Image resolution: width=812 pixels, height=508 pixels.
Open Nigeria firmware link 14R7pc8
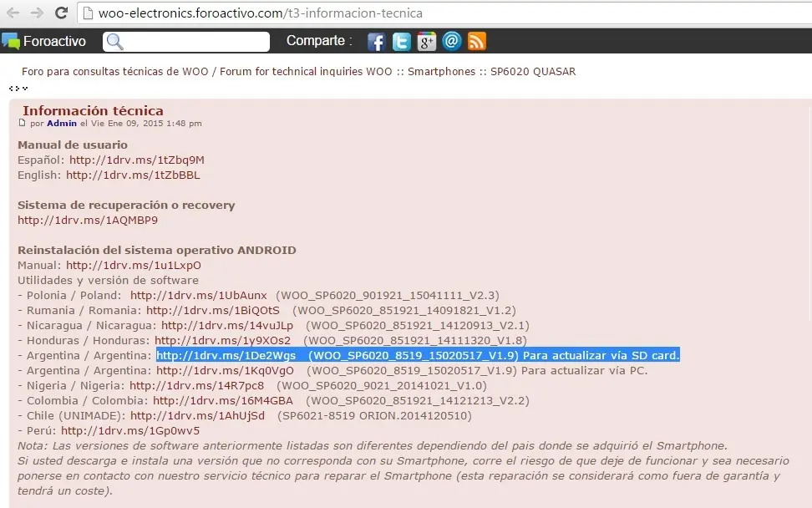[x=197, y=385]
